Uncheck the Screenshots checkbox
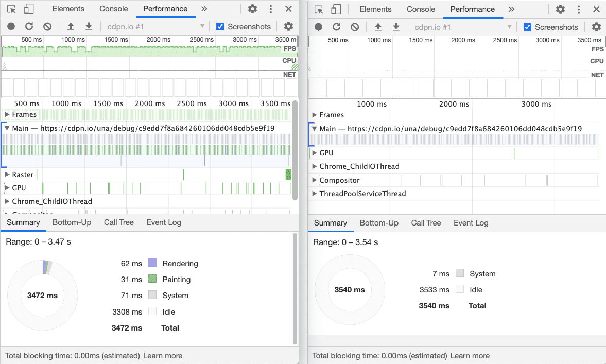The width and height of the screenshot is (606, 364). click(220, 26)
